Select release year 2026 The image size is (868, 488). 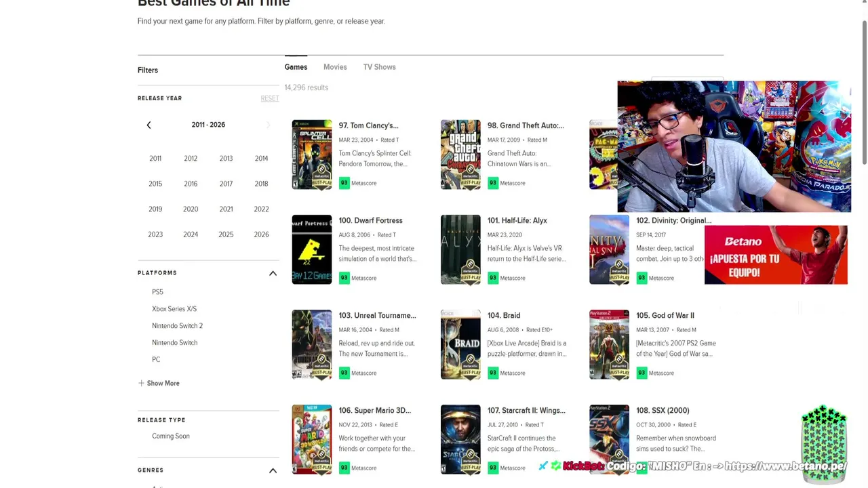coord(261,235)
